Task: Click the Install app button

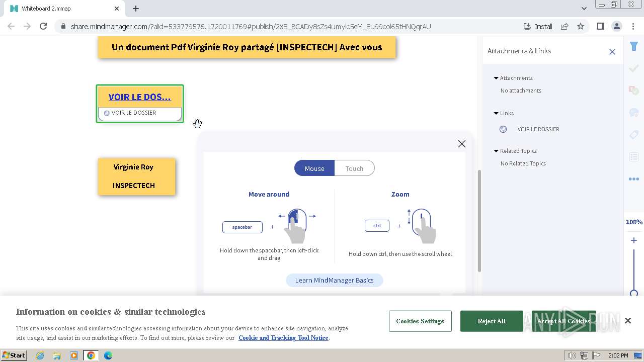Action: pyautogui.click(x=538, y=27)
